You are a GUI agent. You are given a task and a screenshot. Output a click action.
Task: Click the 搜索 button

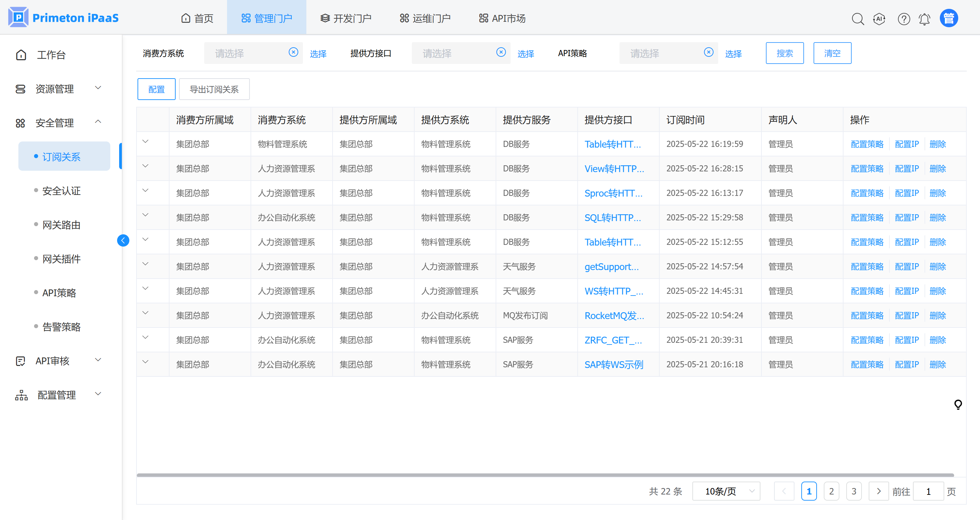pyautogui.click(x=785, y=53)
